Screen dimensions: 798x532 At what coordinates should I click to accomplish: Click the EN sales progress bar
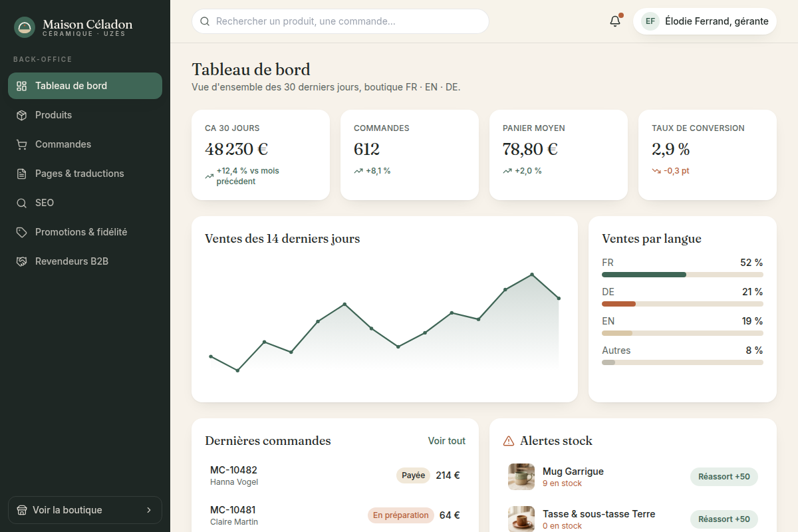[x=682, y=333]
